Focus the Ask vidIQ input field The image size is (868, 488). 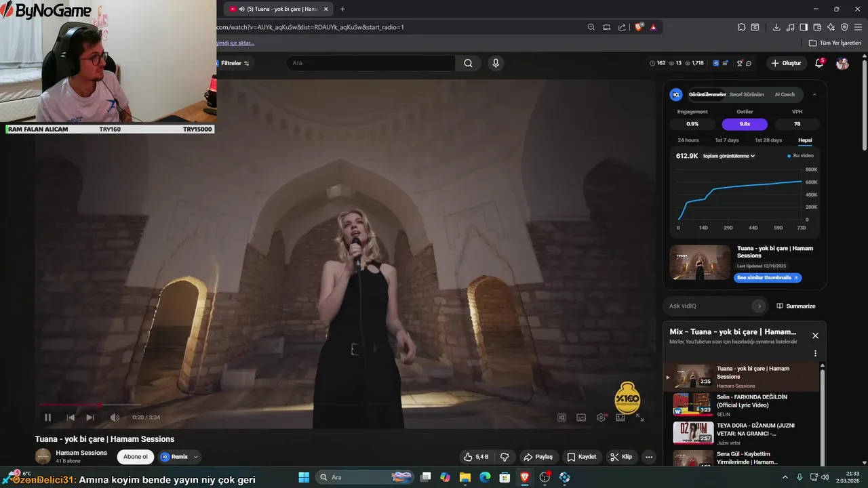coord(709,306)
